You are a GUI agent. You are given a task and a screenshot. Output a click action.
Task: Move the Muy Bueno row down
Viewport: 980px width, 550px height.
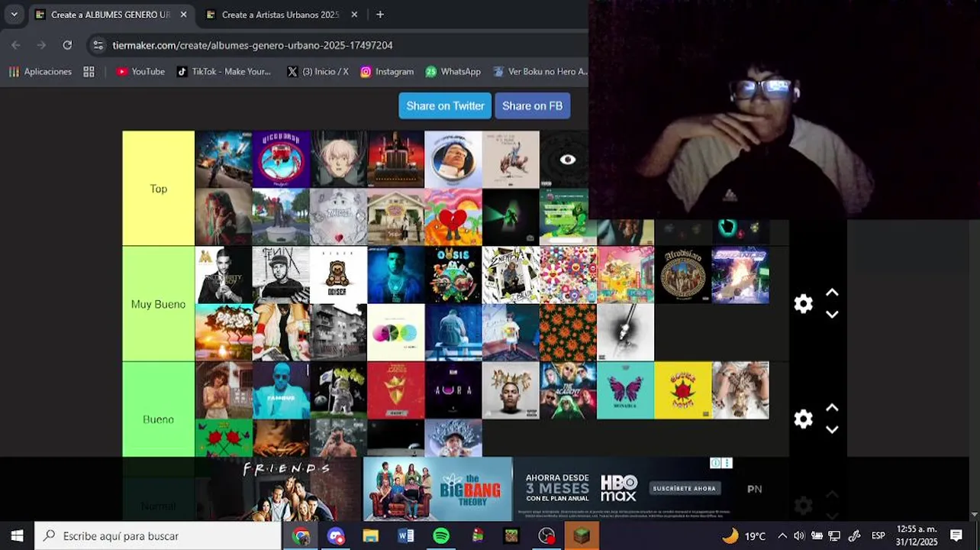tap(832, 314)
